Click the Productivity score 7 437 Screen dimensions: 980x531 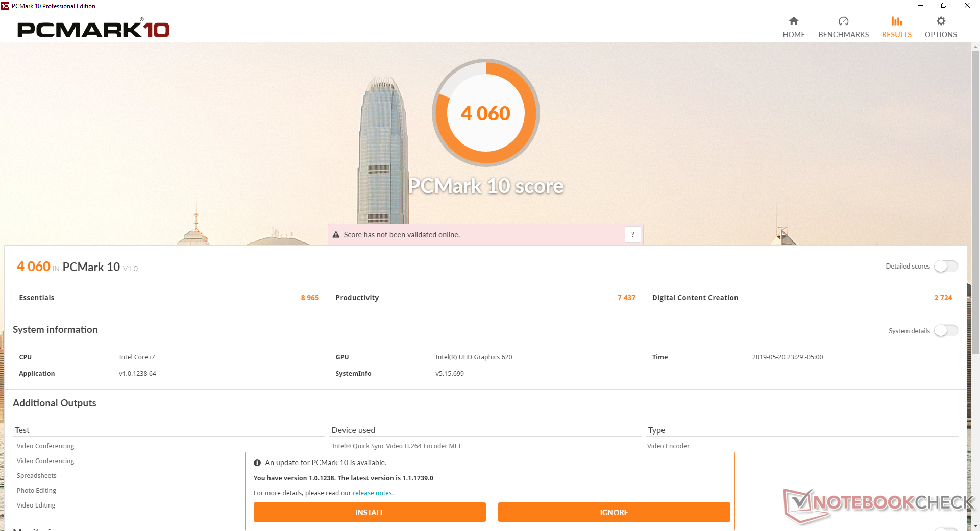626,298
